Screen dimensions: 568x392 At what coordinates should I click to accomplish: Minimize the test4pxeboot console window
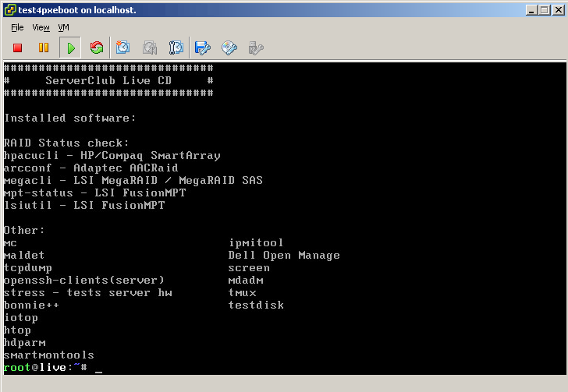point(531,10)
